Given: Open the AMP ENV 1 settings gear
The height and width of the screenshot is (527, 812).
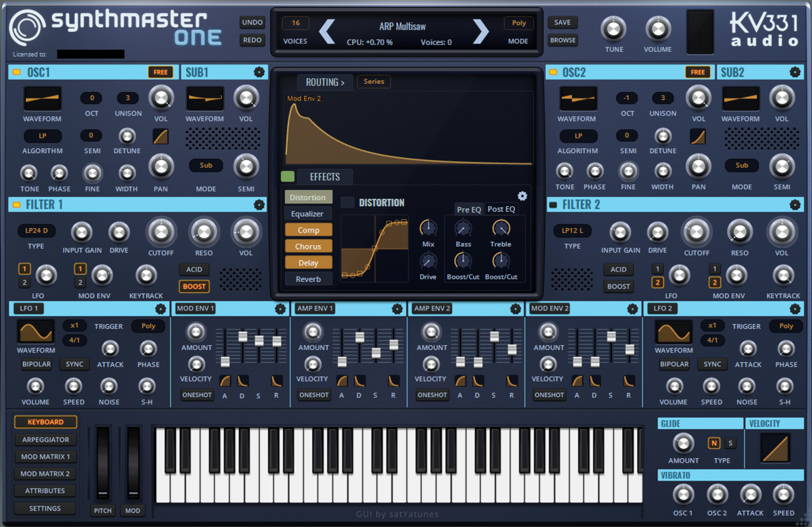Looking at the screenshot, I should coord(397,308).
